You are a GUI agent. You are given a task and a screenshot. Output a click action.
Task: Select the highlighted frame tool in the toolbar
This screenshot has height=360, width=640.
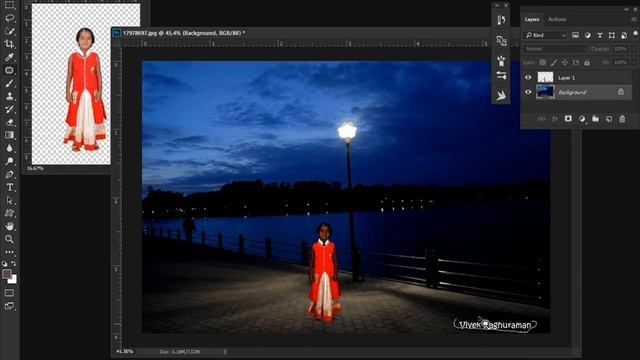tap(9, 70)
